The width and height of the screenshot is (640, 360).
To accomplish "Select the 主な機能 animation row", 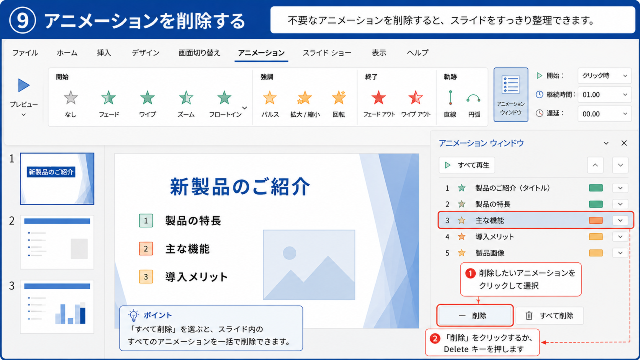I will tap(536, 220).
